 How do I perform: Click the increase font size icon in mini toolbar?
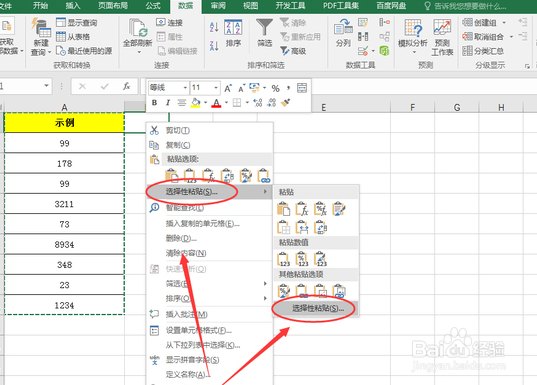pos(228,88)
